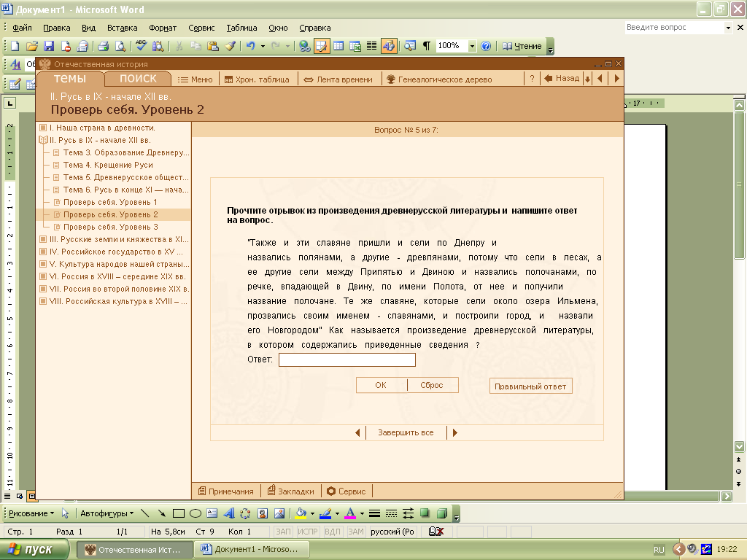The width and height of the screenshot is (747, 560).
Task: Open the zoom 100% dropdown
Action: tap(472, 46)
